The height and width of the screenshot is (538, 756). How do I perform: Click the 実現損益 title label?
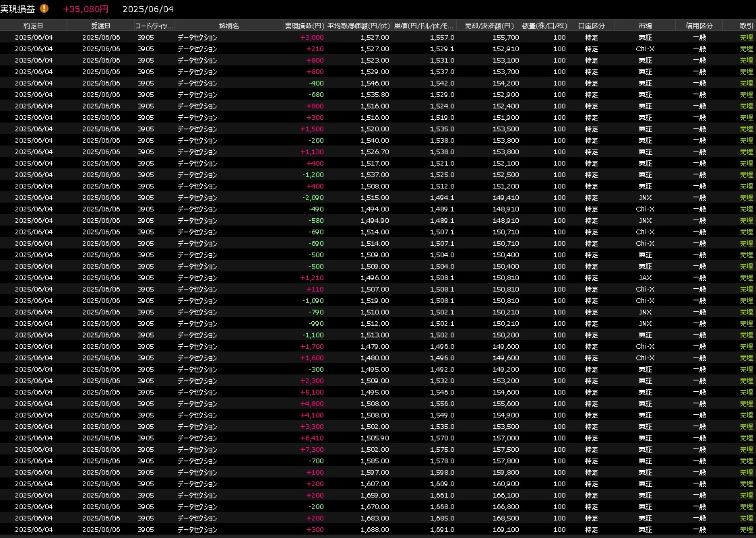pyautogui.click(x=18, y=9)
